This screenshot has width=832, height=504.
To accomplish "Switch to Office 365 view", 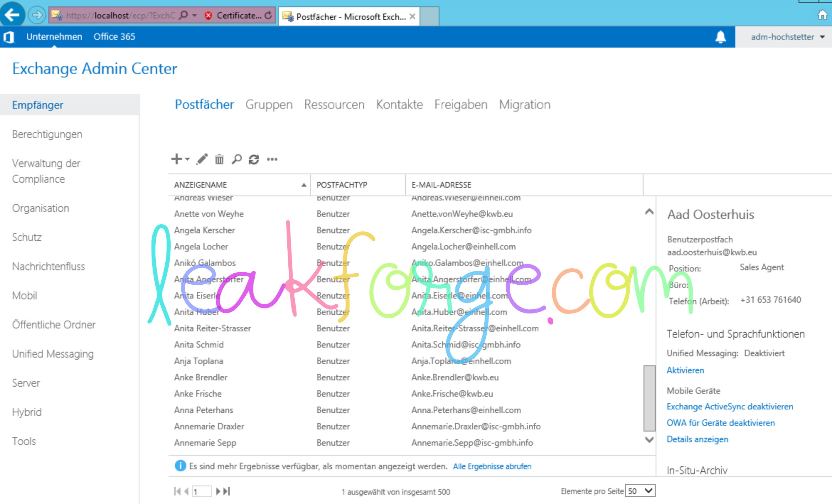I will [114, 37].
